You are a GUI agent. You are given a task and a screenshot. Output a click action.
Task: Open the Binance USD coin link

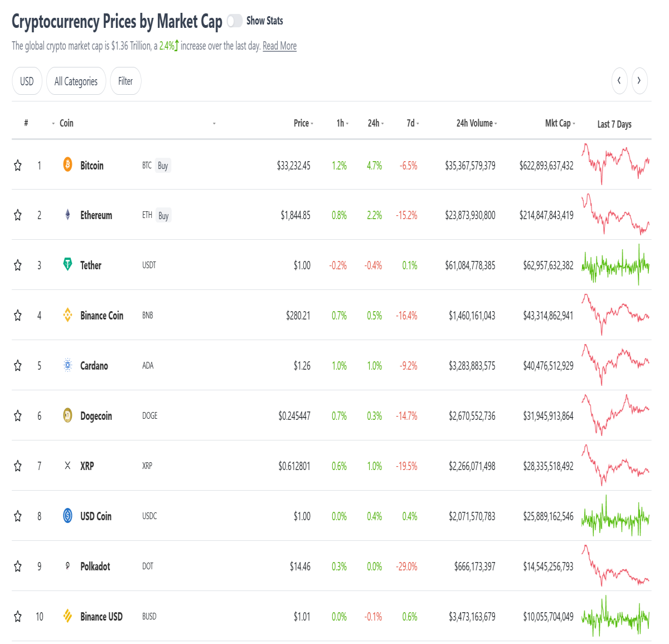101,617
